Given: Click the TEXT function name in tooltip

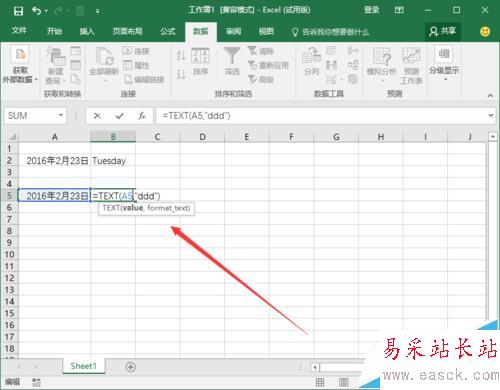Looking at the screenshot, I should tap(111, 208).
